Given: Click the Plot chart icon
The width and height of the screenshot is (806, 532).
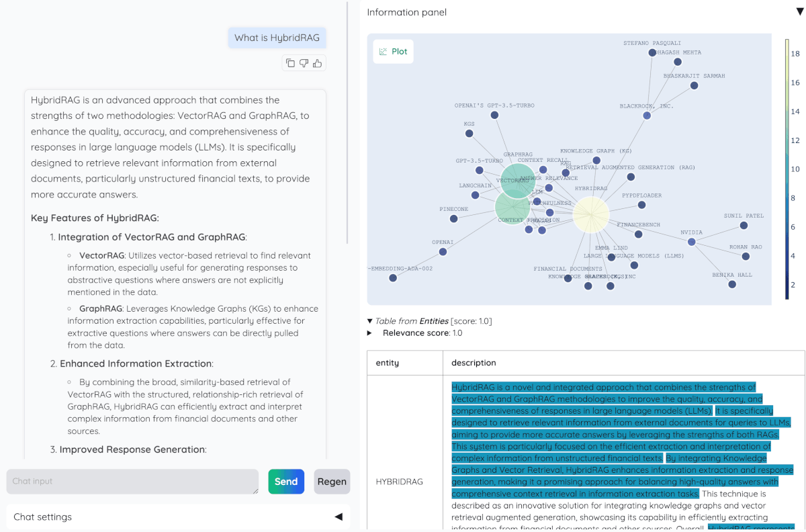Looking at the screenshot, I should [382, 51].
